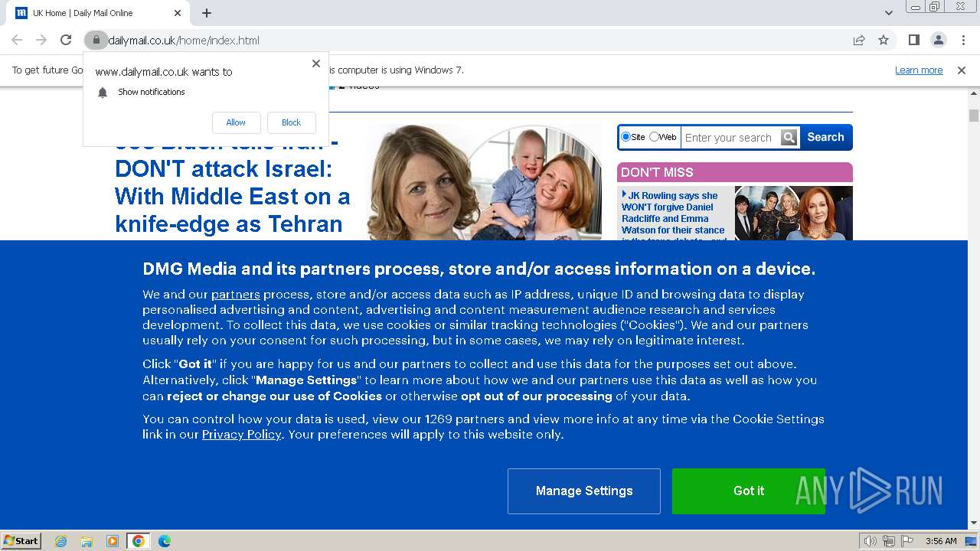The width and height of the screenshot is (980, 551).
Task: Open the Joe Biden tells Iran headline
Action: [x=232, y=188]
